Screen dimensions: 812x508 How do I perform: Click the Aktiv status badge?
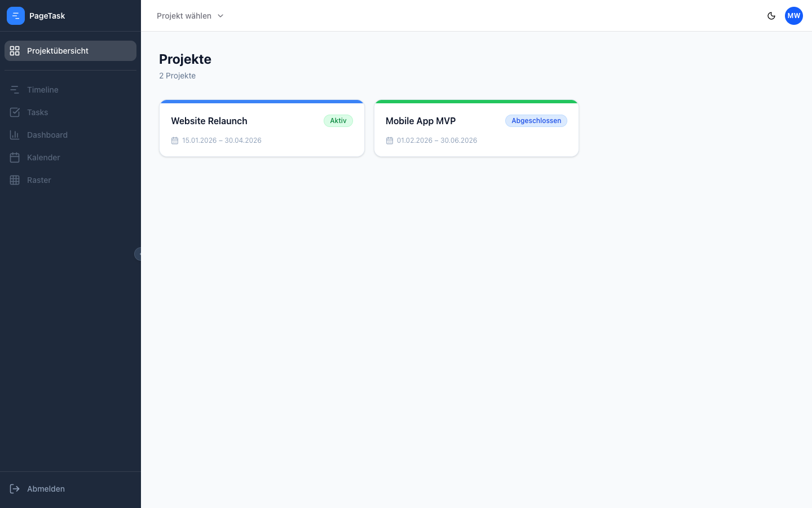(338, 121)
